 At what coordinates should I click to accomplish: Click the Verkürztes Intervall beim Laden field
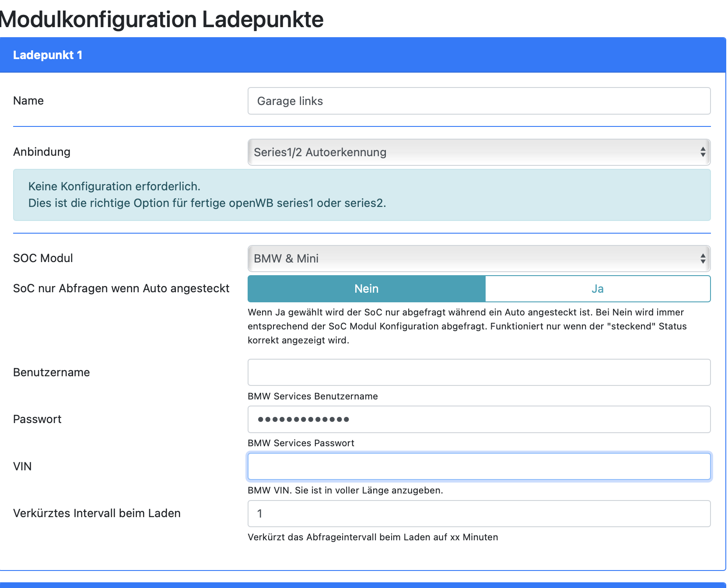tap(479, 514)
